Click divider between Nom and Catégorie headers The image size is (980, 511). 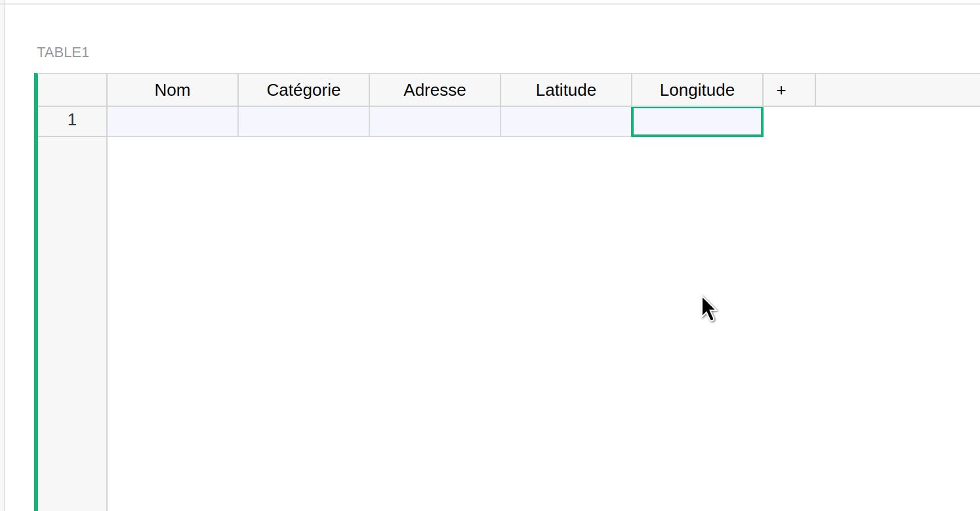[238, 91]
